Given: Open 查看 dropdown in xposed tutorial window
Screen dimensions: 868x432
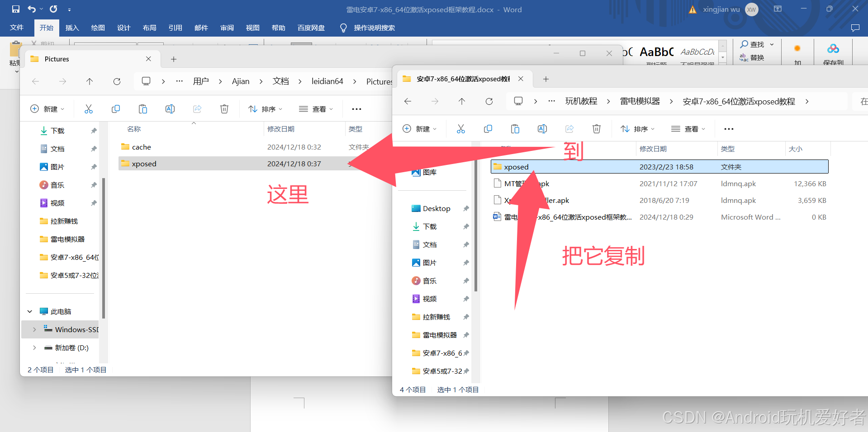Looking at the screenshot, I should (688, 129).
